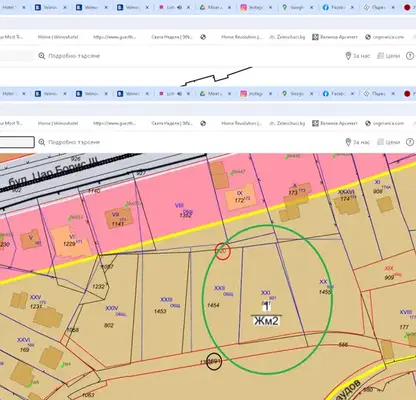Click the globe bookmark icon nearest the map
The width and height of the screenshot is (416, 400).
click(203, 123)
